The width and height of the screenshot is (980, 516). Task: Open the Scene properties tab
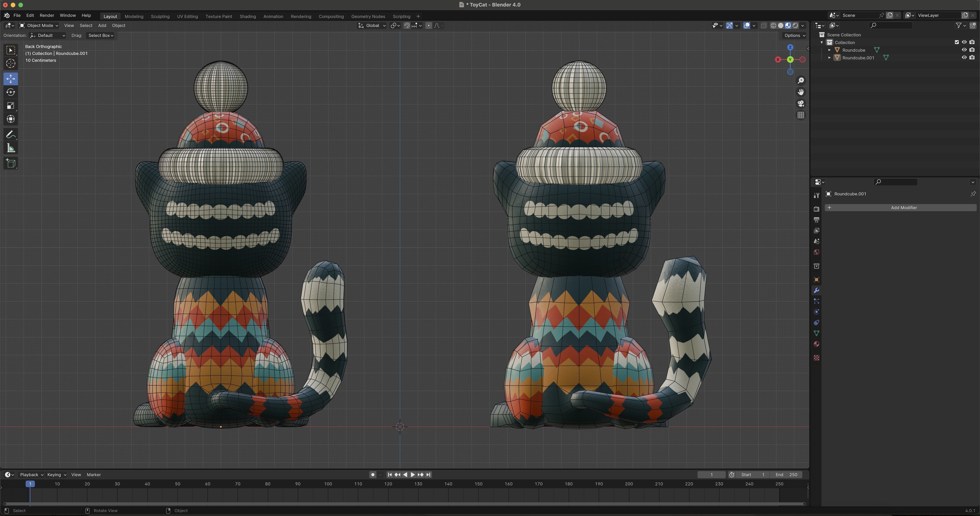816,241
